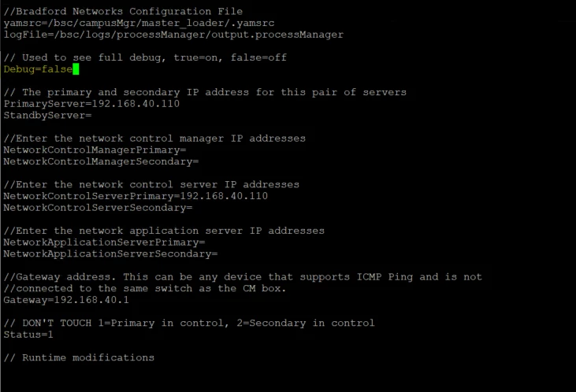This screenshot has height=392, width=576.
Task: Click the logFile path line
Action: click(173, 35)
